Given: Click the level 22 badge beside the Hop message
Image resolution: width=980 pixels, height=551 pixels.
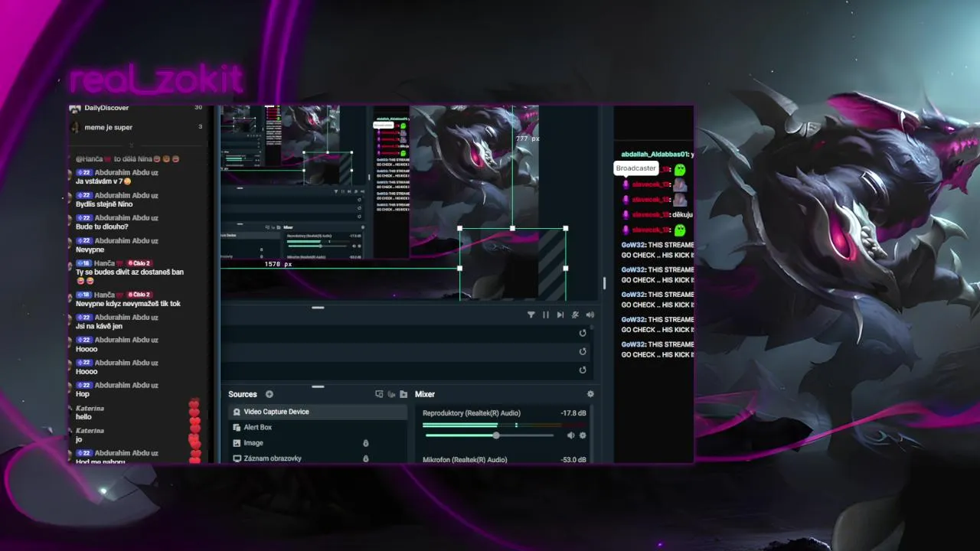Looking at the screenshot, I should point(84,385).
